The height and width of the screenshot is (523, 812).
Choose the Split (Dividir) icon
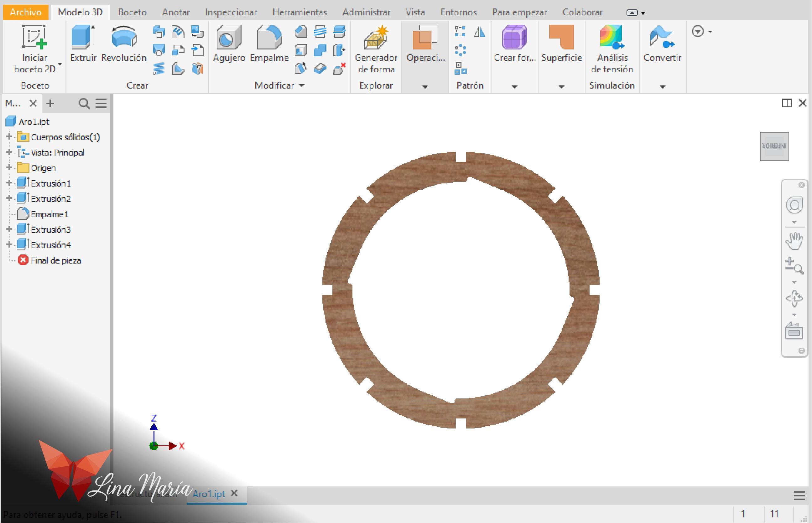[340, 32]
